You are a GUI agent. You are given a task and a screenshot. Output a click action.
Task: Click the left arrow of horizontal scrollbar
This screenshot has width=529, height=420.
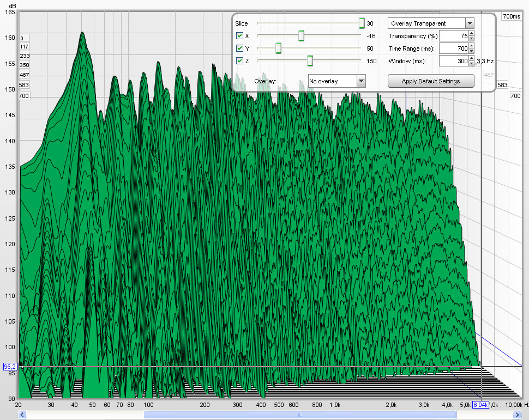click(22, 415)
